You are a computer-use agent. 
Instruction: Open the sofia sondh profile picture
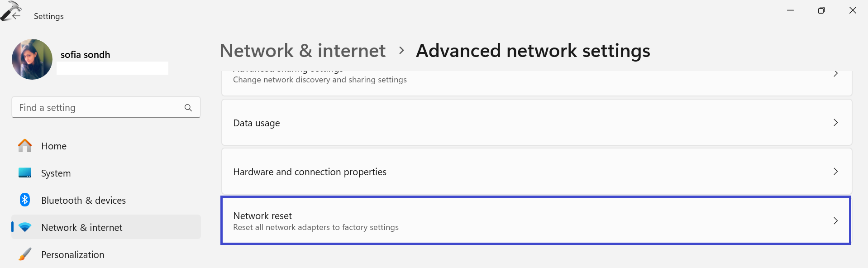pos(32,59)
